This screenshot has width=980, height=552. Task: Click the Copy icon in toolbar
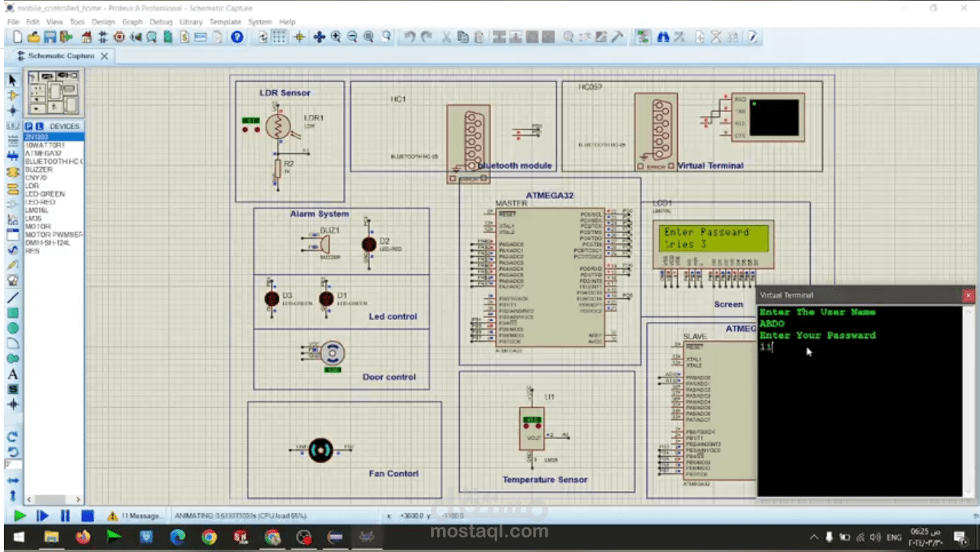[463, 37]
